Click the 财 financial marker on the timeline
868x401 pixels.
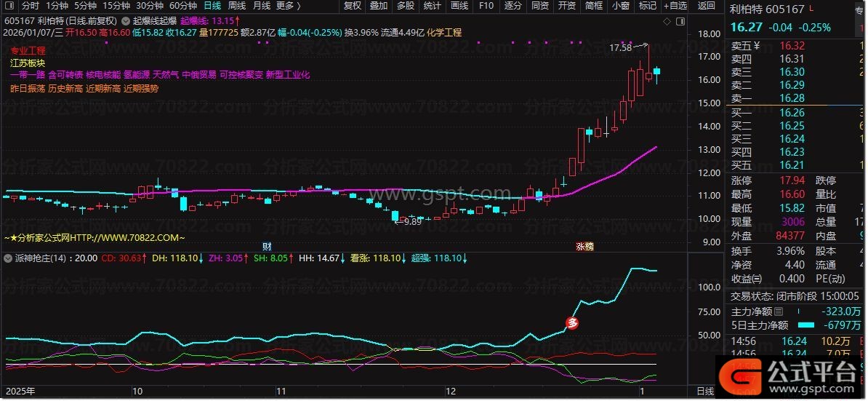(267, 246)
